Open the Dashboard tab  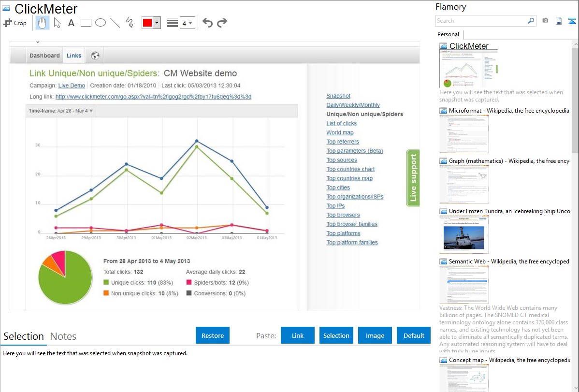tap(44, 56)
